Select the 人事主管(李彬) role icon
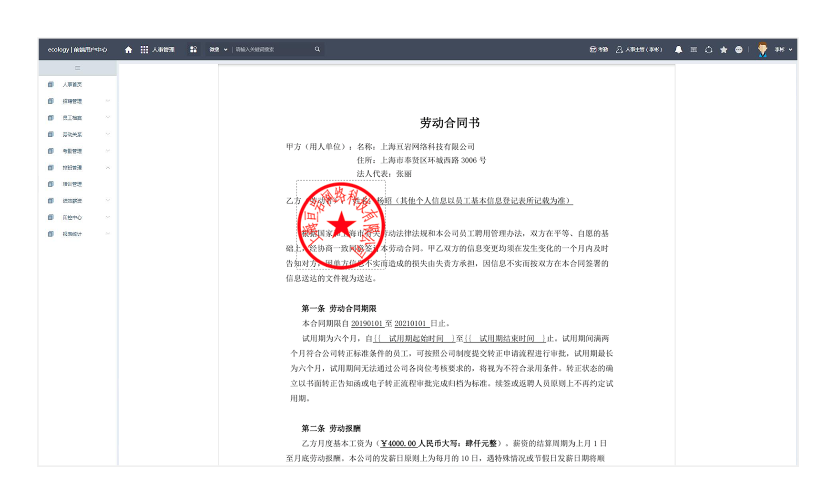Screen dimensions: 836x504 [x=619, y=50]
